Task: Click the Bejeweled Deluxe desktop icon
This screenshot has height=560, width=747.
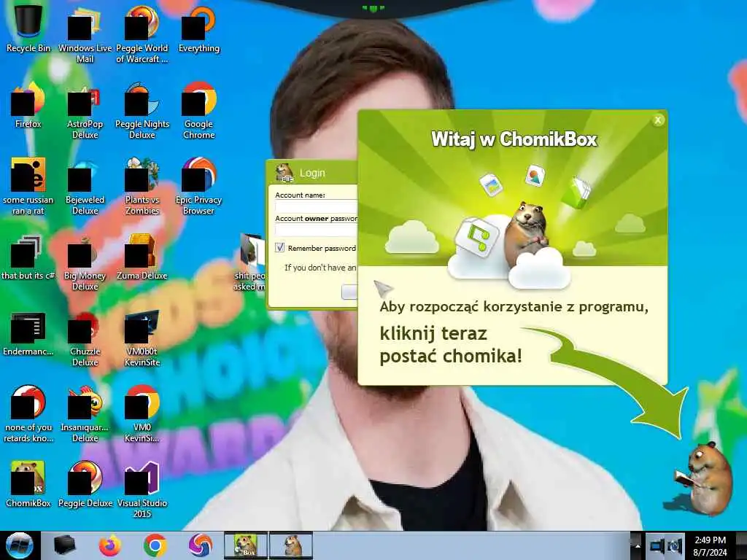Action: [85, 186]
